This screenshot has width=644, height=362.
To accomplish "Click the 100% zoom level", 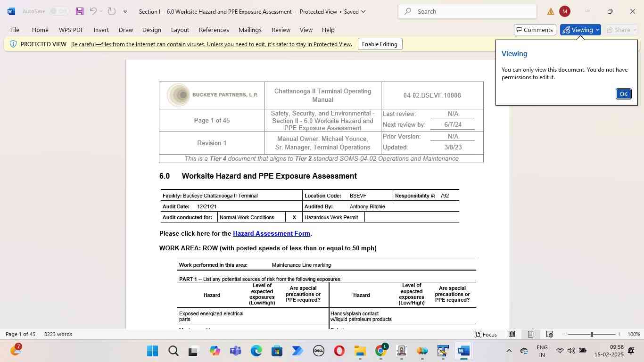I will 634,334.
